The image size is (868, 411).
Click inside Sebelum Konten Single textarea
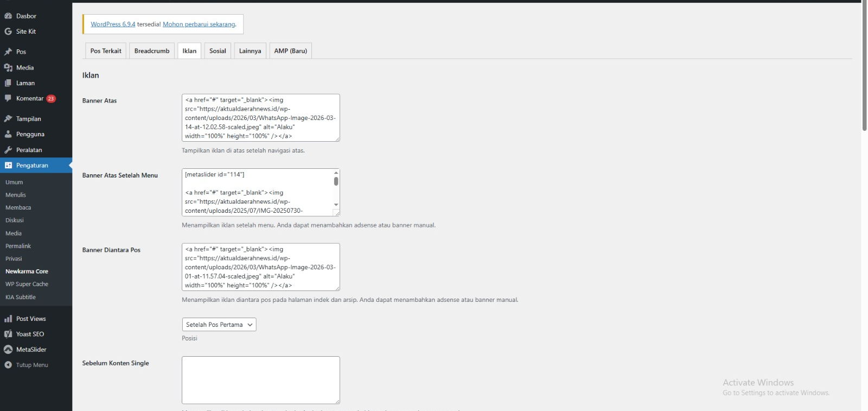[260, 380]
